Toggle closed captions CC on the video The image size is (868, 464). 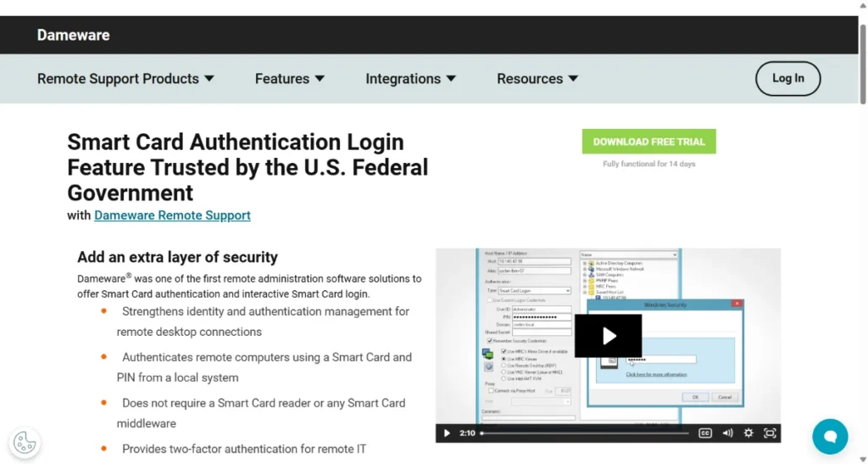click(x=704, y=433)
